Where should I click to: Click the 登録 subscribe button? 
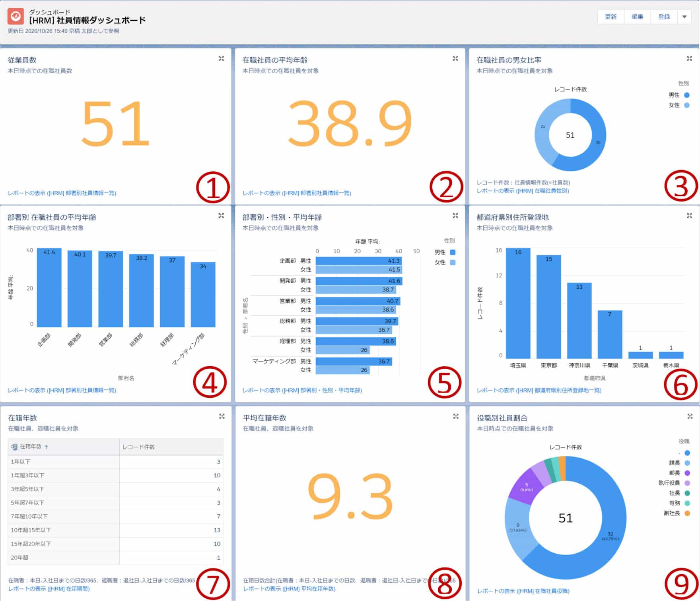664,17
